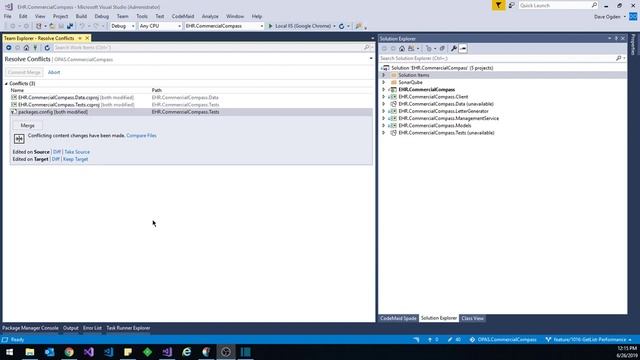This screenshot has width=640, height=360.
Task: Open the Team menu
Action: click(122, 16)
